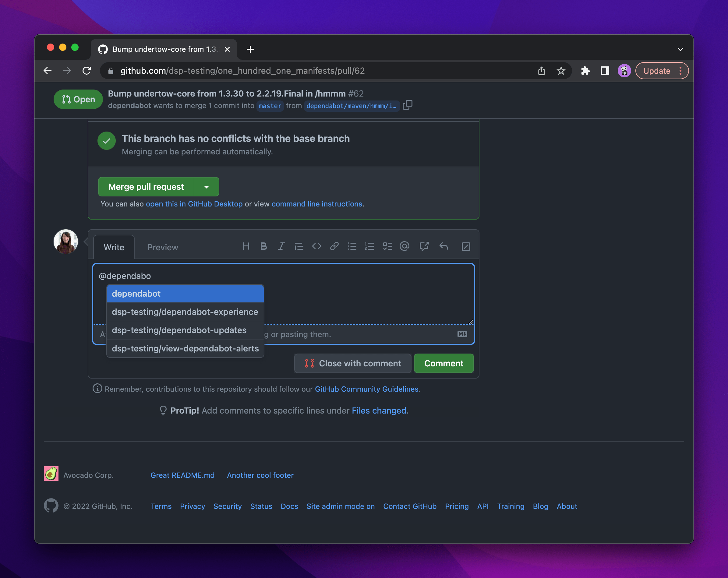Image resolution: width=728 pixels, height=578 pixels.
Task: Click Close with comment button
Action: coord(353,363)
